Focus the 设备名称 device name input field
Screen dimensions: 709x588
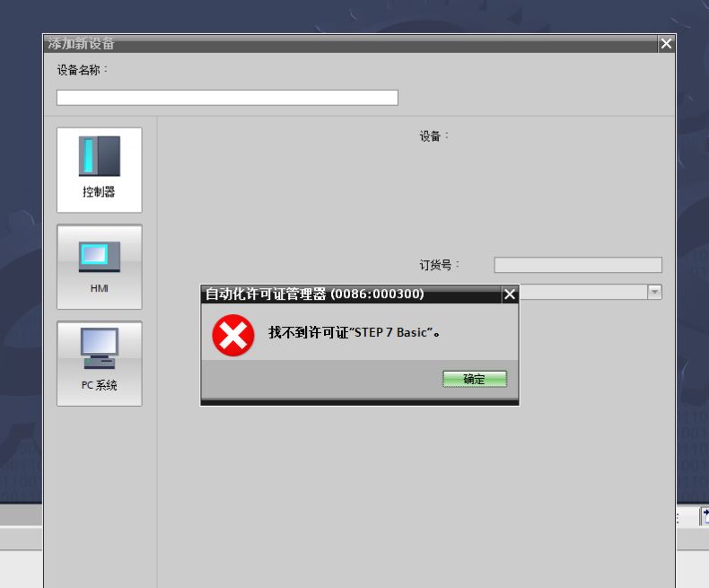pyautogui.click(x=227, y=98)
